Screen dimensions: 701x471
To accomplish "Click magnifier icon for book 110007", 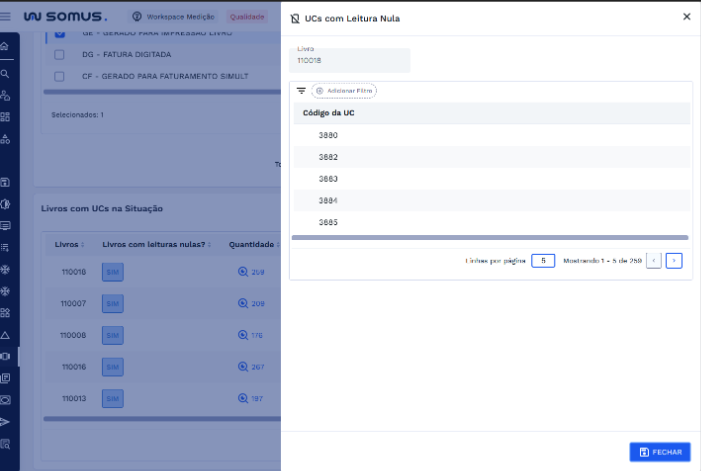I will tap(243, 303).
